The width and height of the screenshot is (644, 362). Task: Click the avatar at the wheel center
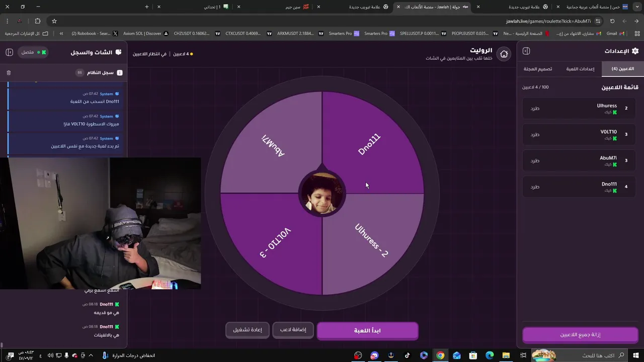[x=322, y=194]
